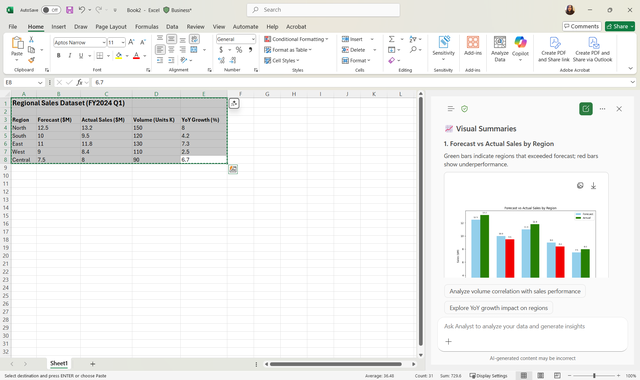Click Decrease Decimal icon

point(233,60)
